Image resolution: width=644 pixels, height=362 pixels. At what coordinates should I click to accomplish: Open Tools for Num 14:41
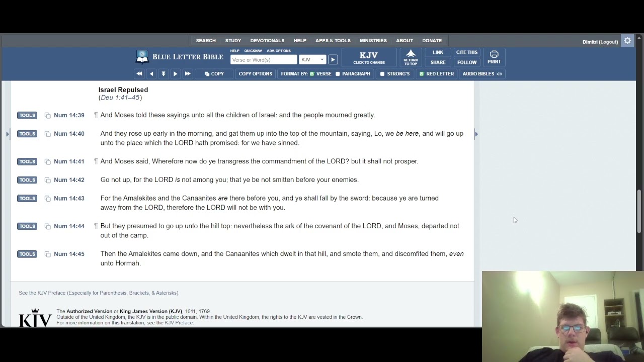point(27,161)
